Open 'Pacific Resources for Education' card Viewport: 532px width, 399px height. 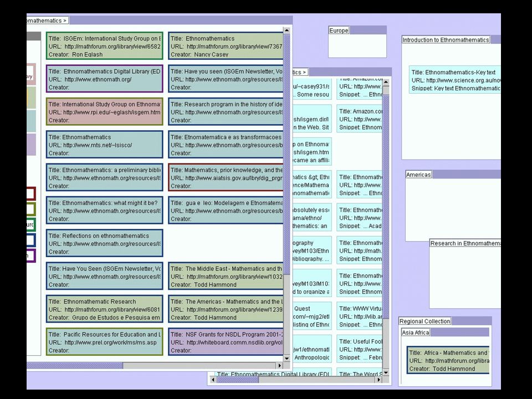click(105, 342)
